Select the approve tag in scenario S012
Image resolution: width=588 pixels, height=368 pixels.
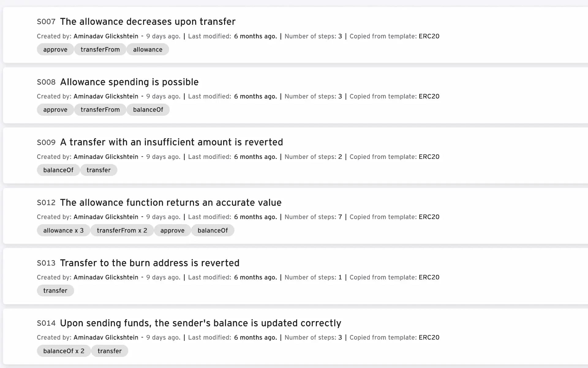[172, 231]
